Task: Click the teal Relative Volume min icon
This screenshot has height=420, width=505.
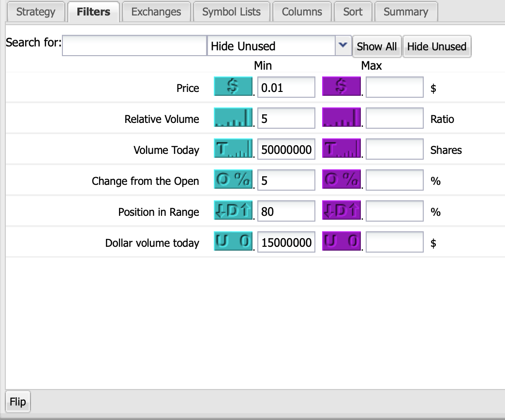Action: click(233, 119)
